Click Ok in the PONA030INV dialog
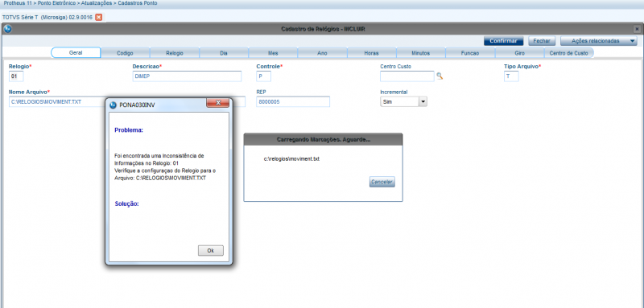644x308 pixels. click(x=211, y=251)
